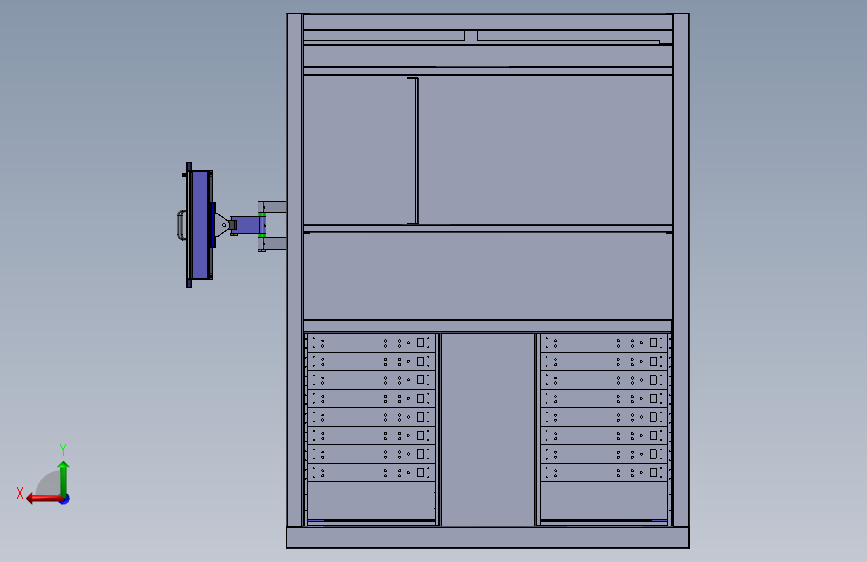Select the cabinet's right vertical post
867x562 pixels.
point(681,270)
